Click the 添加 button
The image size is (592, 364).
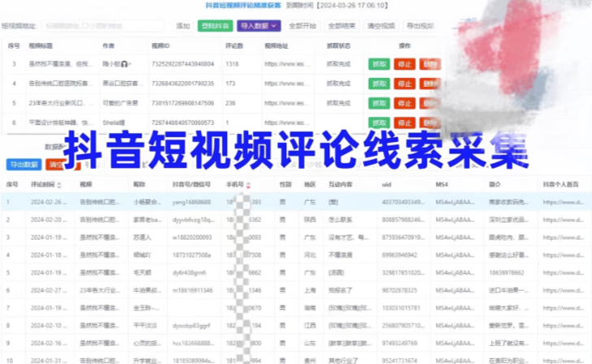pyautogui.click(x=183, y=26)
